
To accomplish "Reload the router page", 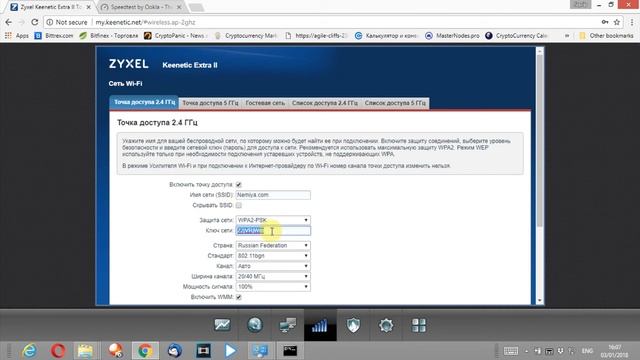I will pos(35,22).
